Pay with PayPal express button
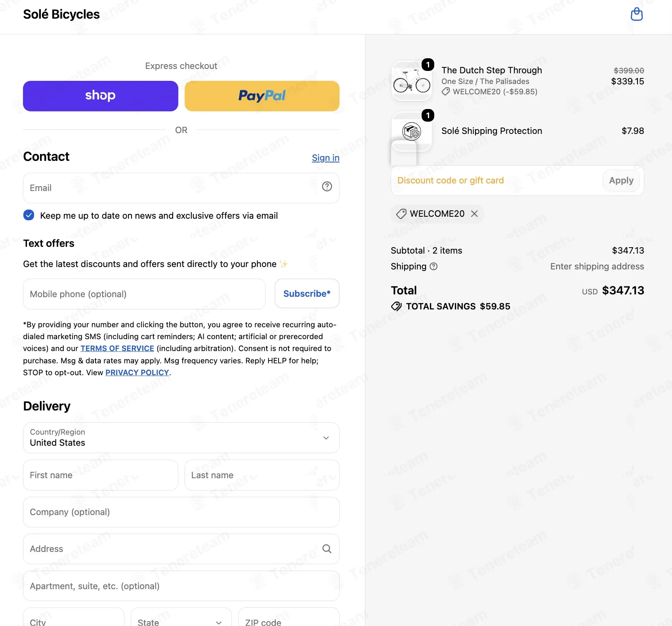 coord(262,96)
